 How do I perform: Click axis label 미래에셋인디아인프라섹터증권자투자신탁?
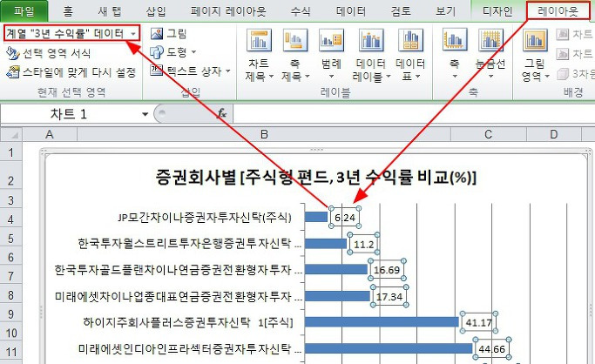[x=190, y=348]
